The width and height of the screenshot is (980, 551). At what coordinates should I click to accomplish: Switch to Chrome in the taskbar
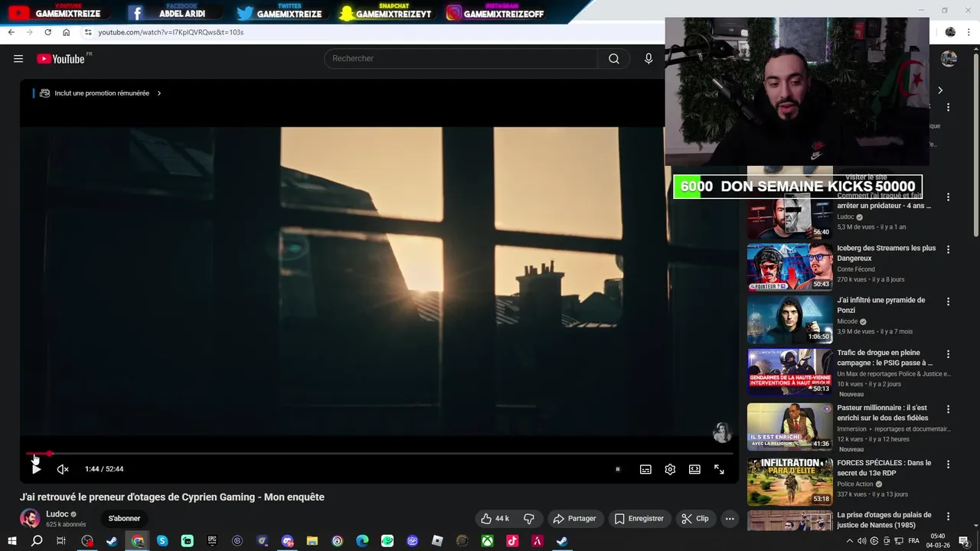(x=137, y=541)
